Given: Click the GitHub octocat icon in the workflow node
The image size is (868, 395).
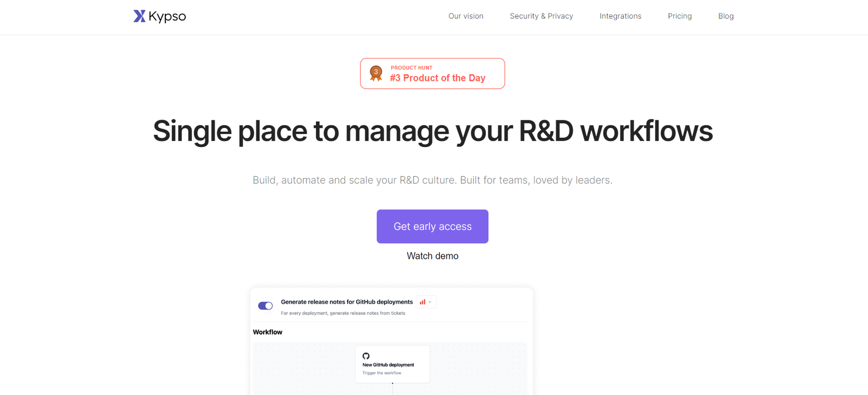Looking at the screenshot, I should point(366,356).
